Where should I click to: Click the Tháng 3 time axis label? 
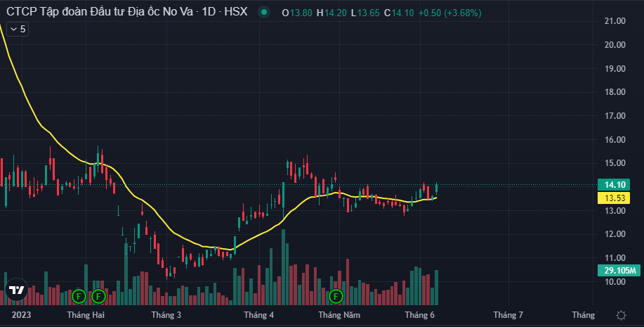166,315
